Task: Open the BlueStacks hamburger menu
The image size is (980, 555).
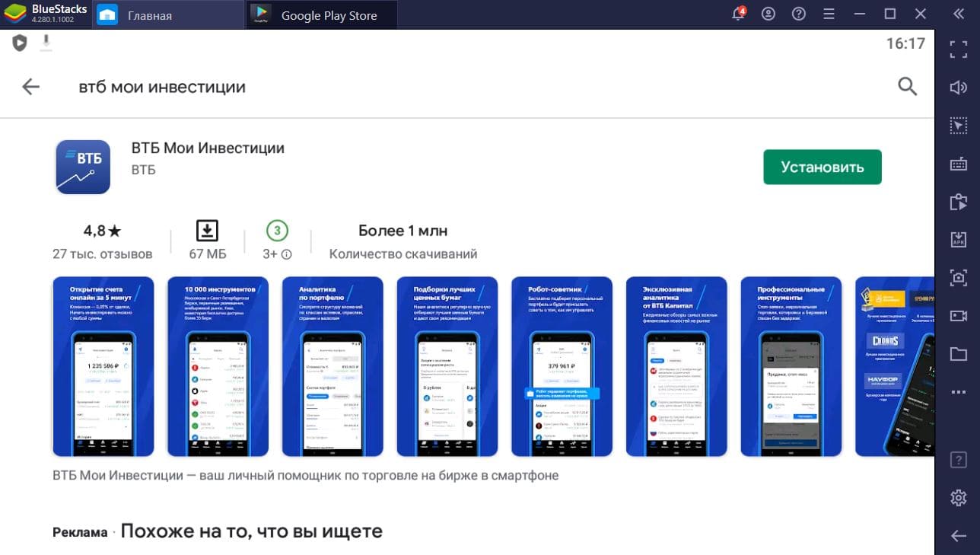Action: tap(829, 14)
